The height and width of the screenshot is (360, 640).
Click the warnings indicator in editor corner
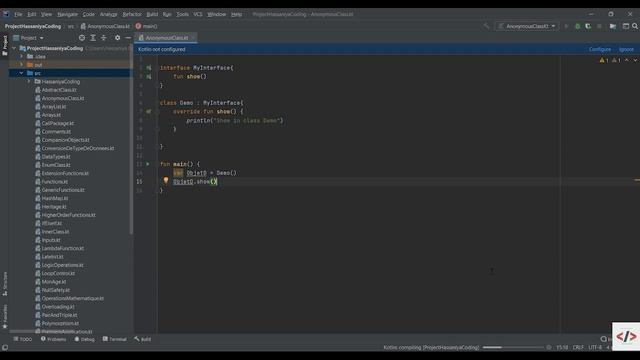(x=610, y=60)
